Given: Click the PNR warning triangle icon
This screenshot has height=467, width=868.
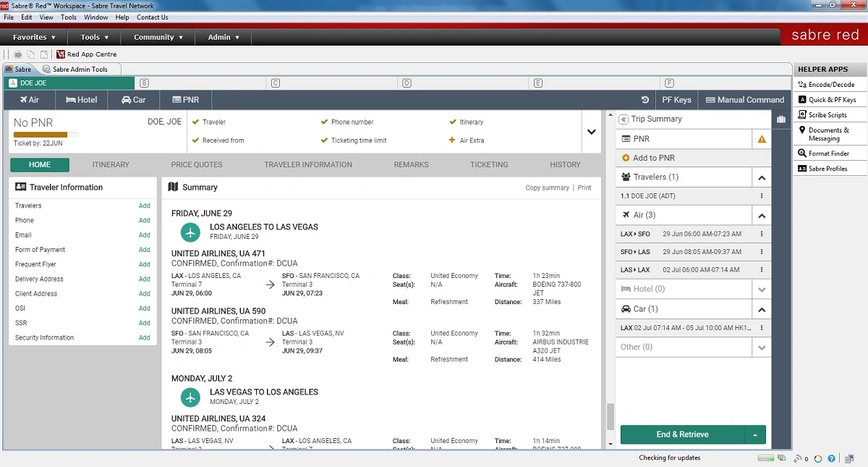Looking at the screenshot, I should [762, 139].
